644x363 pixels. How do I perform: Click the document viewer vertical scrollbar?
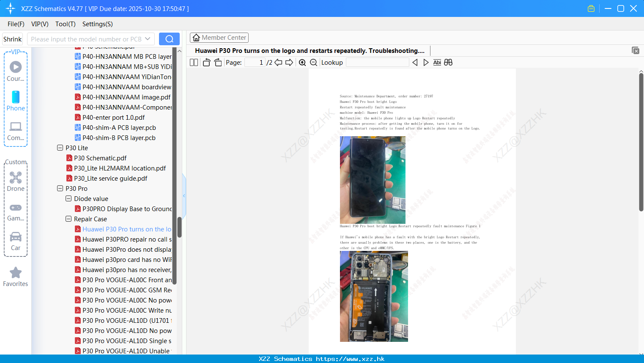tap(641, 142)
